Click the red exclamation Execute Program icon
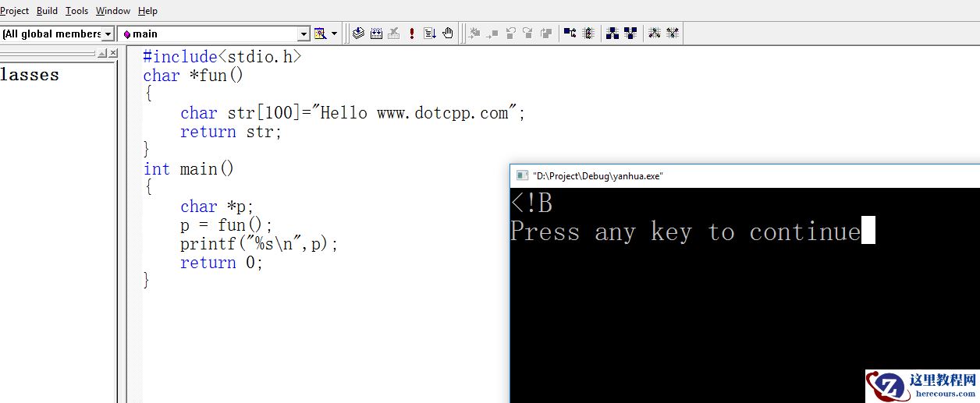 point(412,34)
